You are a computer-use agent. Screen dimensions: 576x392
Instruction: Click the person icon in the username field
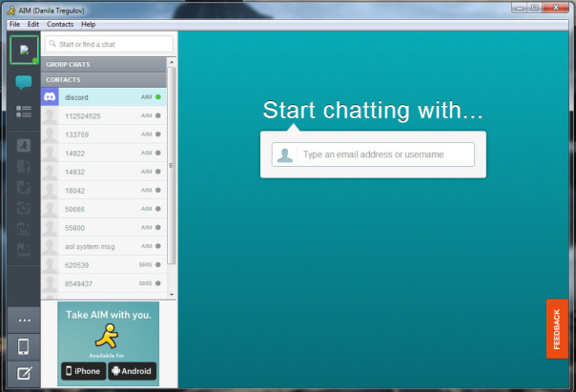[285, 155]
